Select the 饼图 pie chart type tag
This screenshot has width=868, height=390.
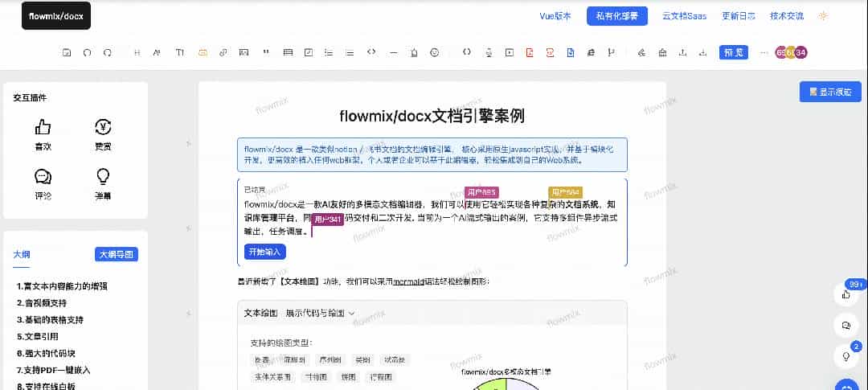pos(349,376)
